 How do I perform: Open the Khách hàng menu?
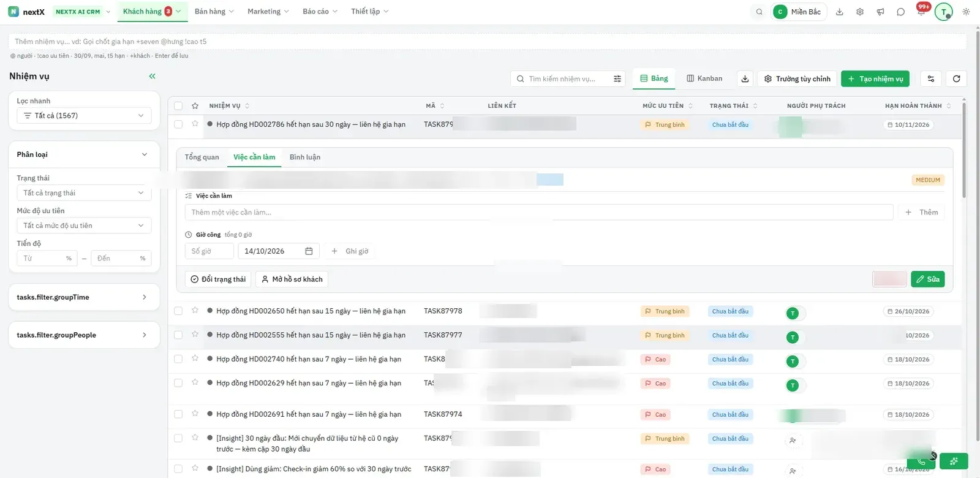(152, 12)
